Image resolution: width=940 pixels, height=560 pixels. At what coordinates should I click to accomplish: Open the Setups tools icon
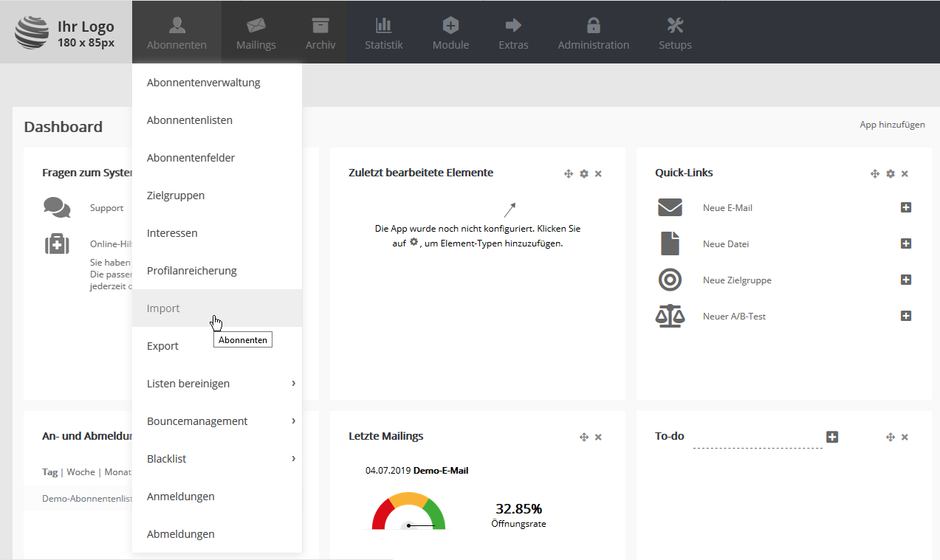pos(675,26)
